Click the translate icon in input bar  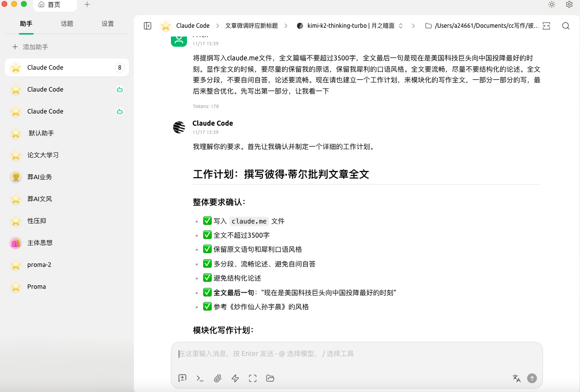pos(517,378)
